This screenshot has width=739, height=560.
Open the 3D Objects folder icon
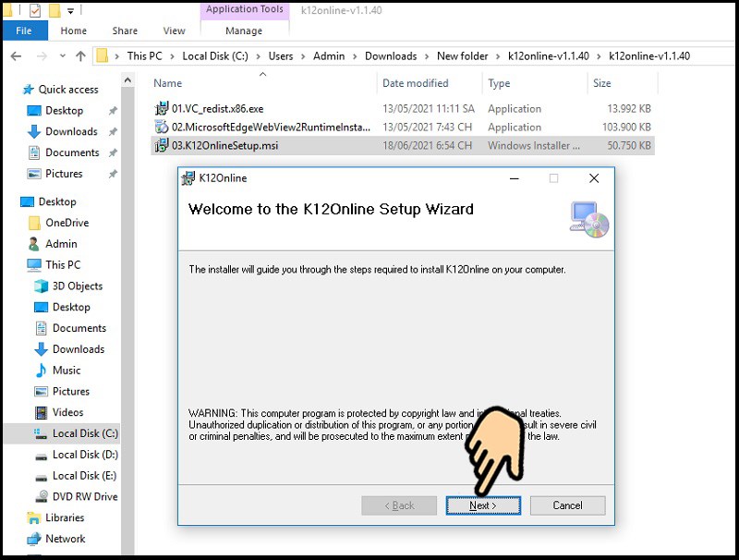[41, 286]
